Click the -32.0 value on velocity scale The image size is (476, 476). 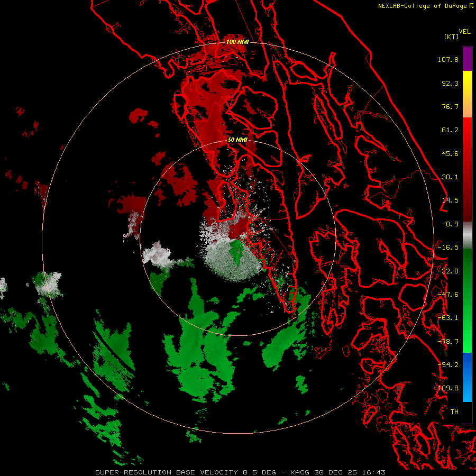tap(448, 271)
